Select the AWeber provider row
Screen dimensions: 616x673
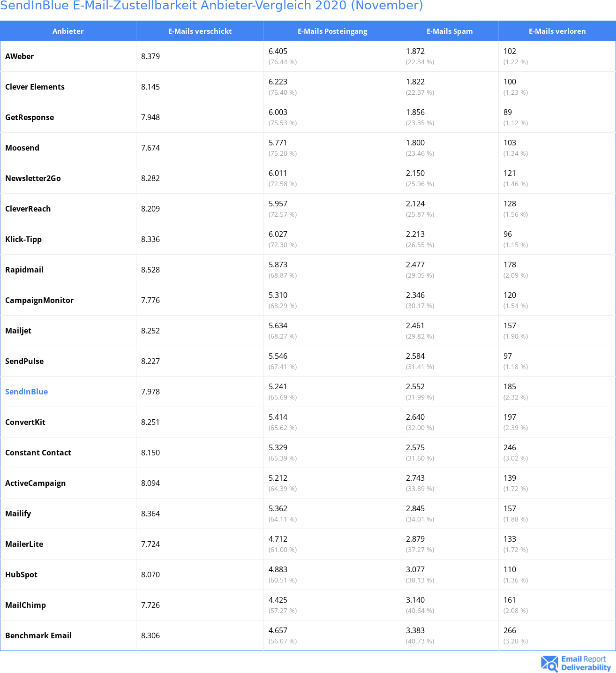coord(308,56)
